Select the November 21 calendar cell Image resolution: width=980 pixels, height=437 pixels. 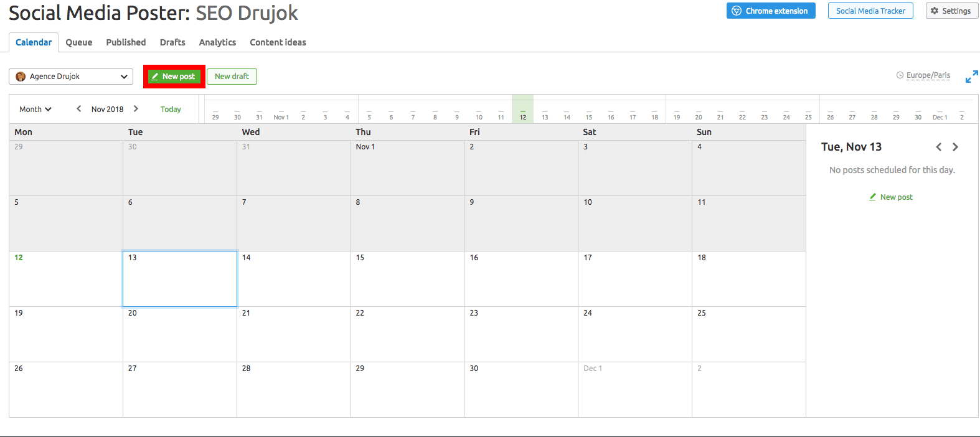(294, 334)
